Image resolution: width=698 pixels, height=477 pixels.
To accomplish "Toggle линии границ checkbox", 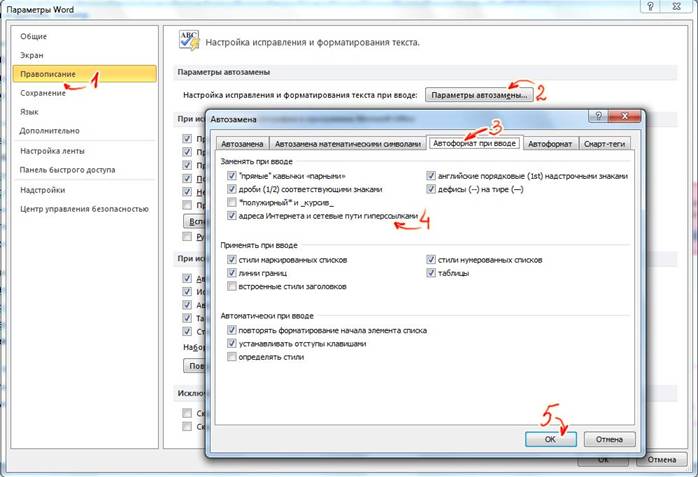I will click(x=231, y=273).
